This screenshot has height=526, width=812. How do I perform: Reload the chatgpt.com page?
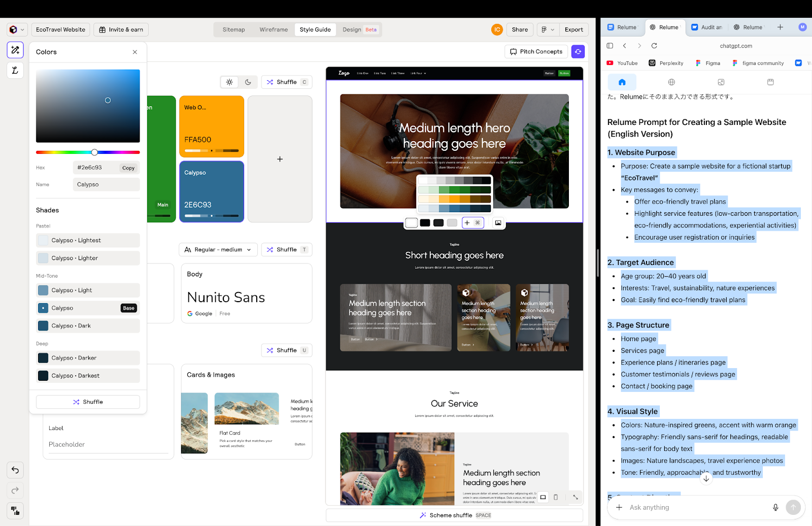click(654, 46)
